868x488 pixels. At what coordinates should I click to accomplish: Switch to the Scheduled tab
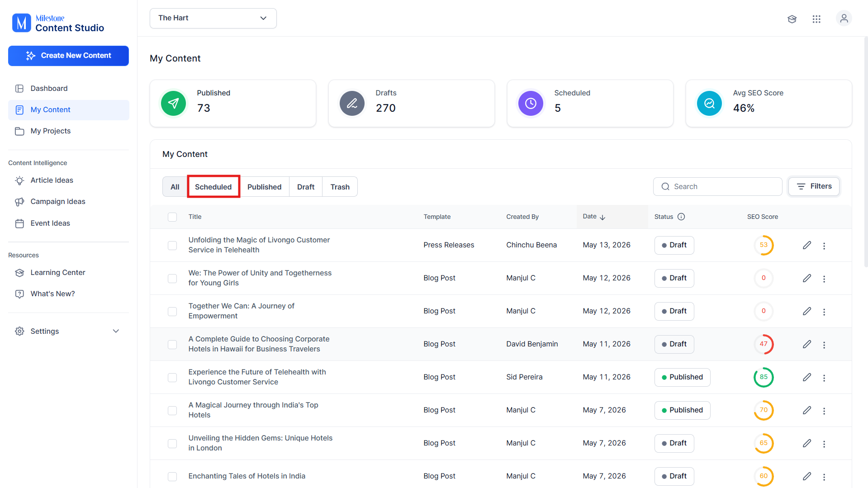click(213, 187)
